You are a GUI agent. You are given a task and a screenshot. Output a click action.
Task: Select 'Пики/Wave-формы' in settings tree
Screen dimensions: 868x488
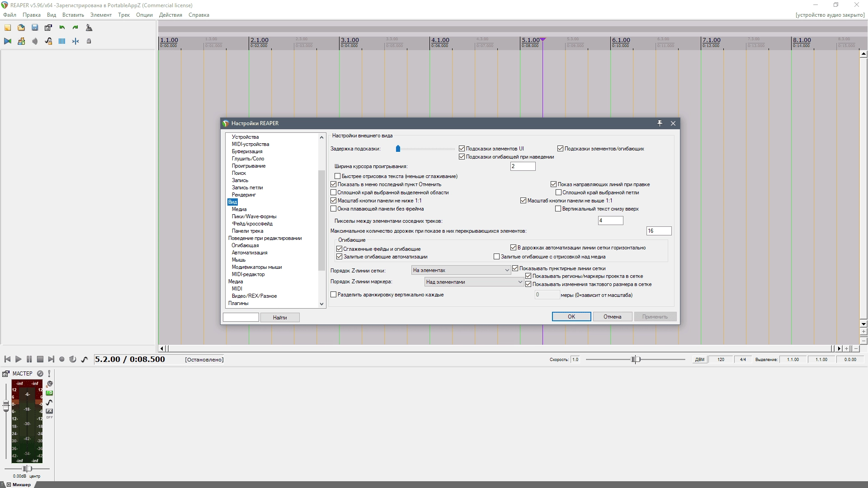coord(254,216)
